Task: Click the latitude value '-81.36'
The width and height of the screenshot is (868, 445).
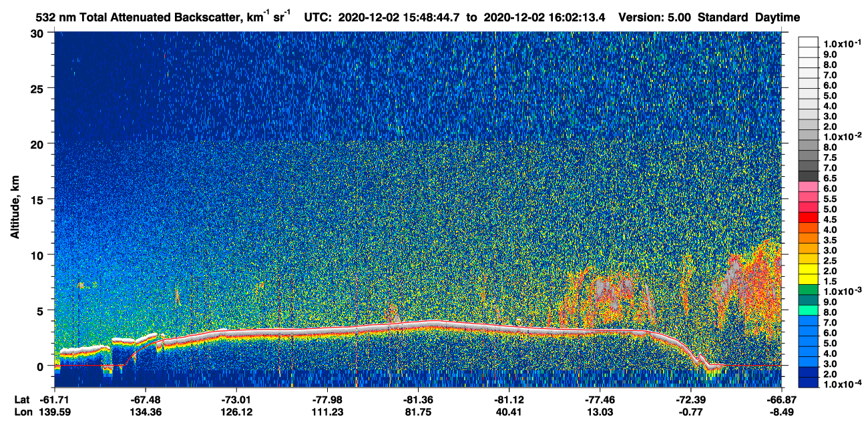Action: [x=418, y=400]
